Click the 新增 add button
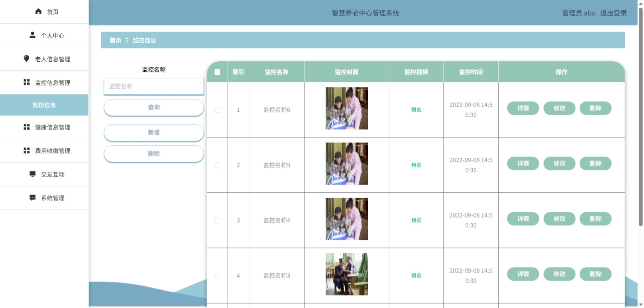 click(x=154, y=132)
